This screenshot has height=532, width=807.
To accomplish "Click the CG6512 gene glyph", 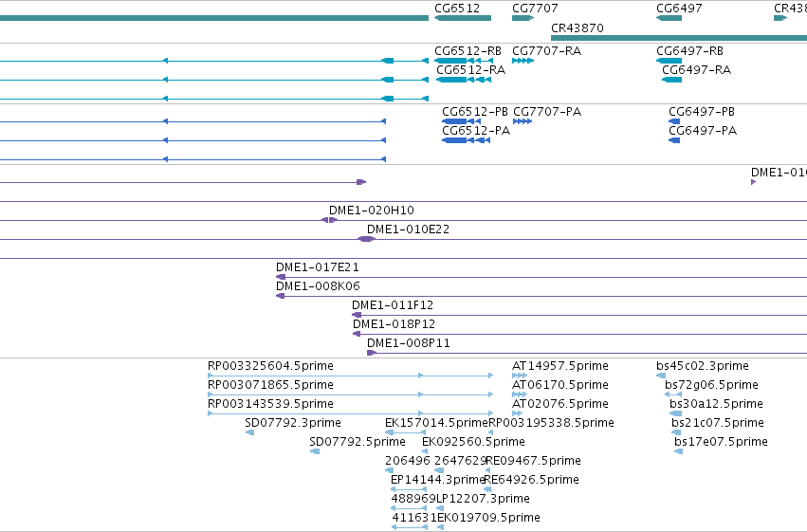I will pyautogui.click(x=462, y=18).
